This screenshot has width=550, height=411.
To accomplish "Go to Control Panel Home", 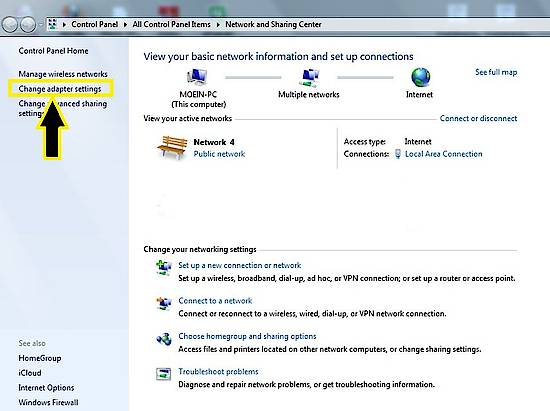I will 53,51.
